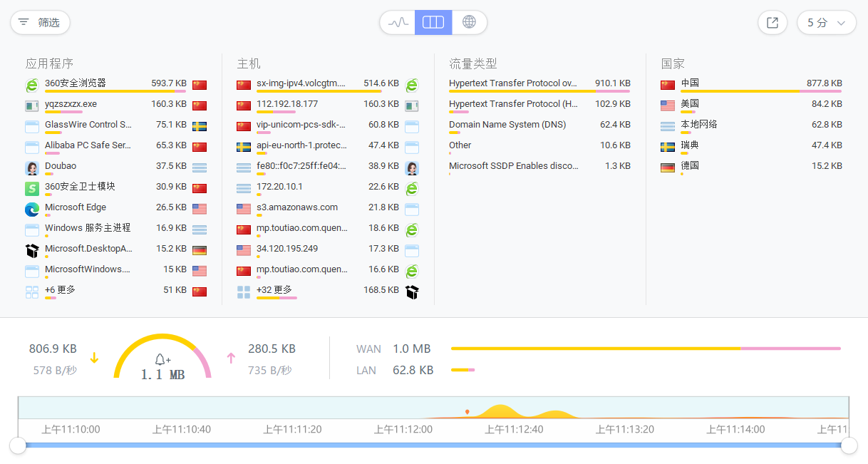The image size is (868, 464).
Task: Expand the +32 更多 hosts list
Action: 274,290
